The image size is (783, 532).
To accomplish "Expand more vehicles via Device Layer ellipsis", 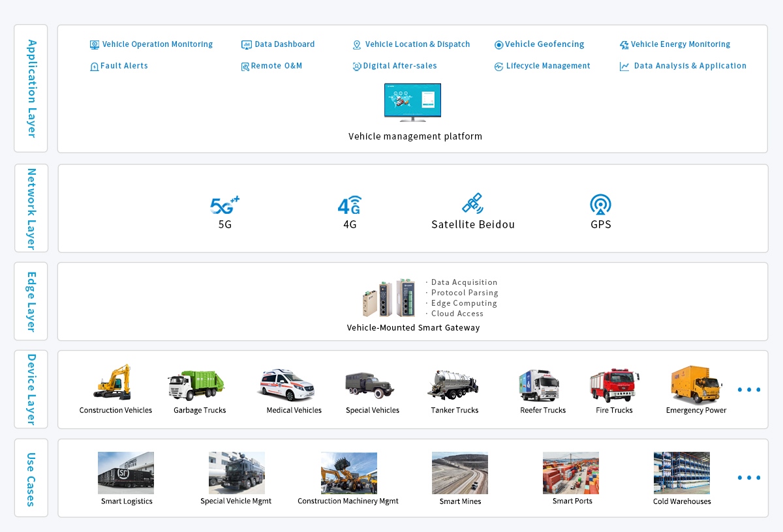I will pyautogui.click(x=748, y=390).
